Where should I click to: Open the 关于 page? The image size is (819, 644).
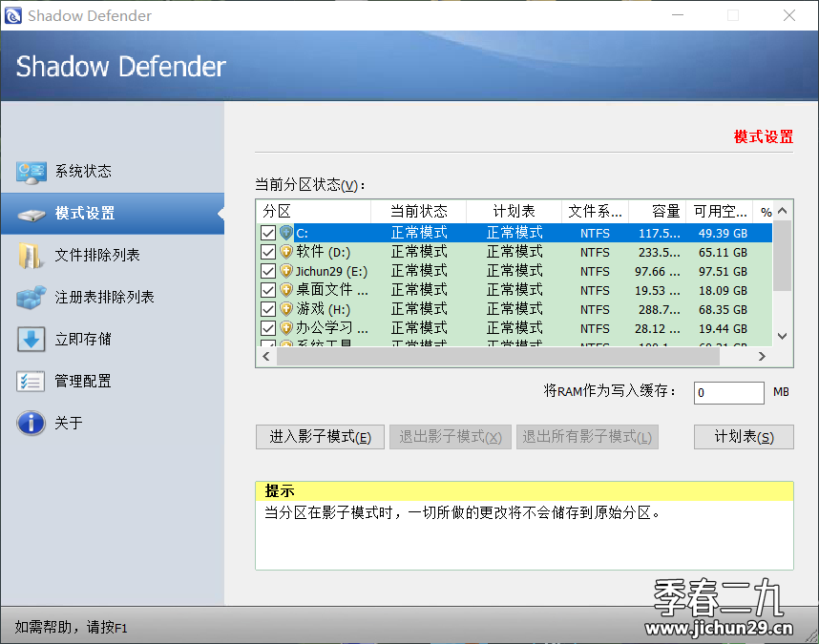pos(113,423)
